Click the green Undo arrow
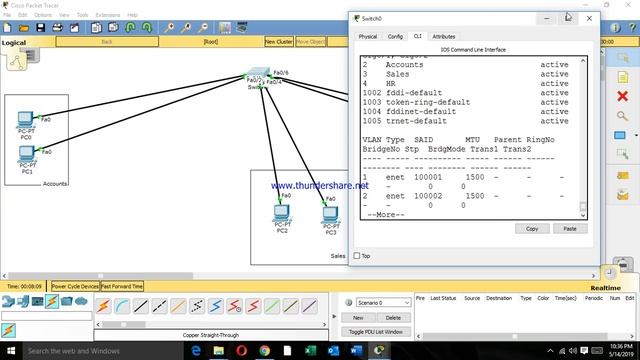This screenshot has height=360, width=640. tap(130, 28)
